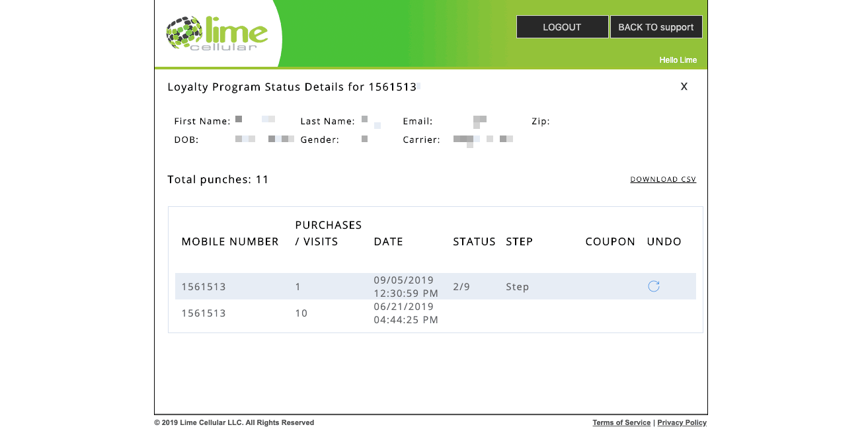Click the DATE column header

click(x=389, y=241)
